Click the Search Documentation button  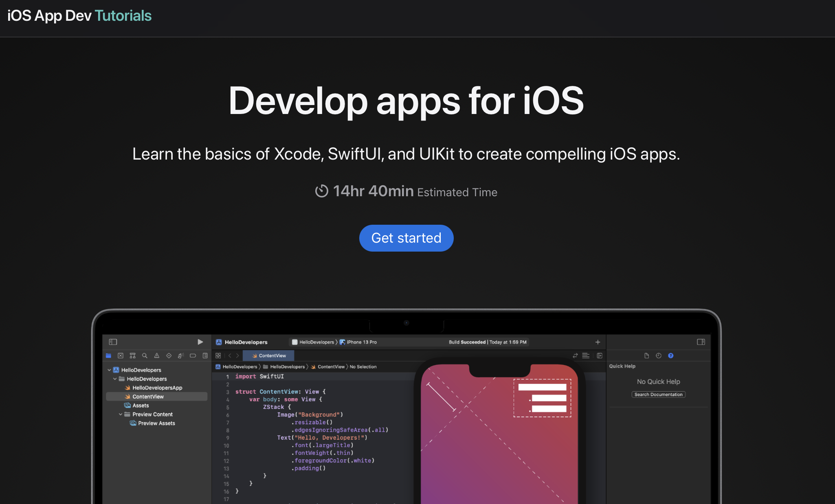click(658, 394)
